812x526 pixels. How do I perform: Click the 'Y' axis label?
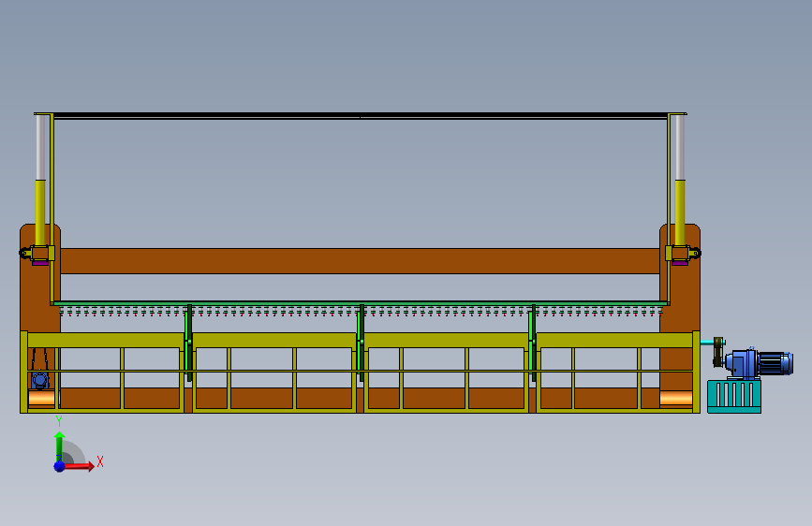click(x=59, y=421)
